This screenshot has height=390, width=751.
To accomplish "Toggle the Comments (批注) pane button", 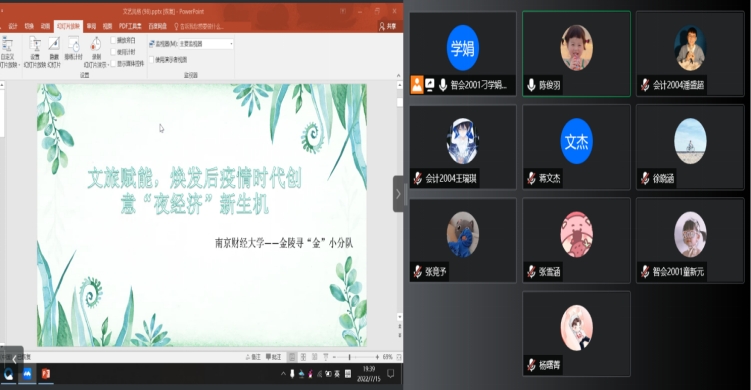I will pyautogui.click(x=273, y=357).
